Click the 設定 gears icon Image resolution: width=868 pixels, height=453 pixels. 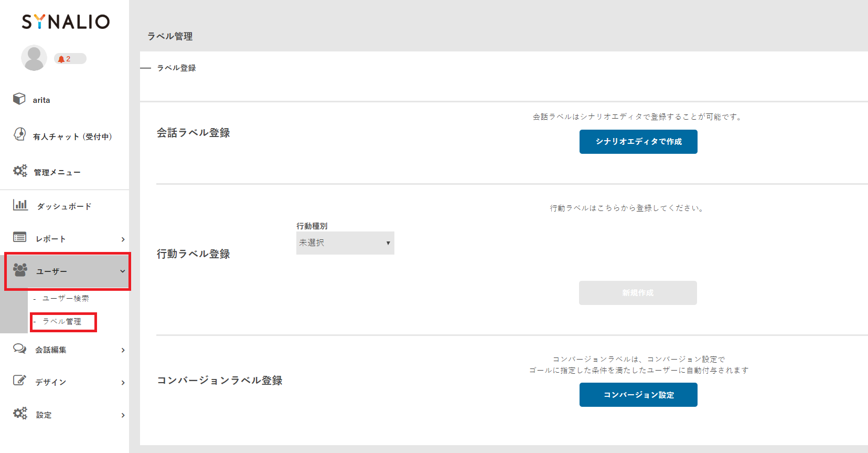click(20, 413)
